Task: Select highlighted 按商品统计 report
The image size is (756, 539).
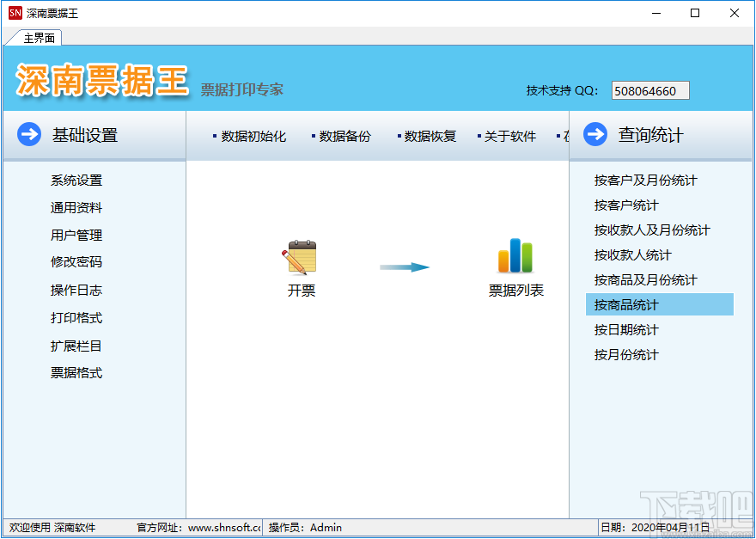Action: (660, 304)
